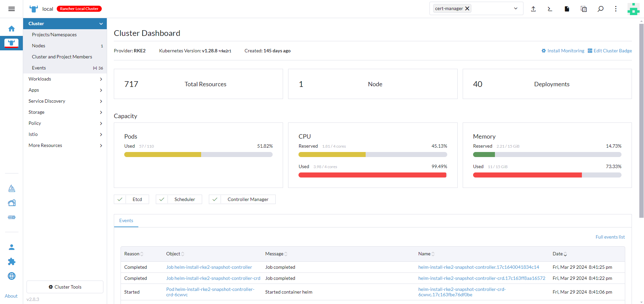
Task: Open the namespace filter dropdown
Action: [x=515, y=9]
